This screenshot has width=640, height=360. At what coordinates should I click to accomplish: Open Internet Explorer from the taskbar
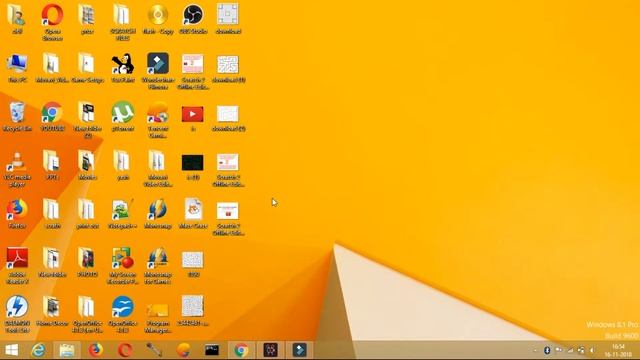click(x=38, y=350)
